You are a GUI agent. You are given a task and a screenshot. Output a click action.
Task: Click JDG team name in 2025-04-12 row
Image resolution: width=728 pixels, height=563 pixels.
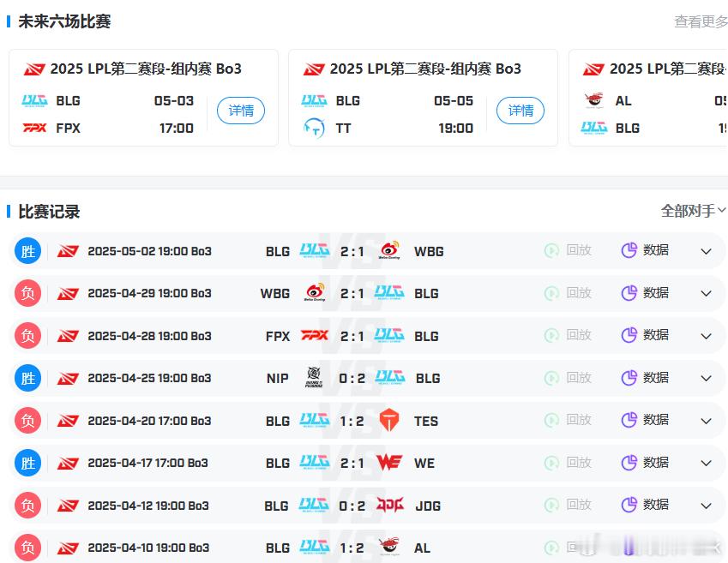428,506
